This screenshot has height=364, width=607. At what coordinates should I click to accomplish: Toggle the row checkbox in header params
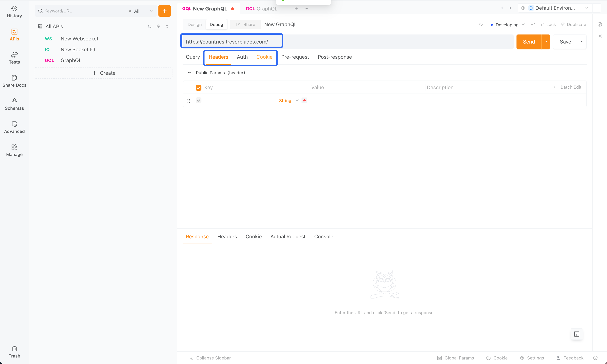pyautogui.click(x=199, y=101)
